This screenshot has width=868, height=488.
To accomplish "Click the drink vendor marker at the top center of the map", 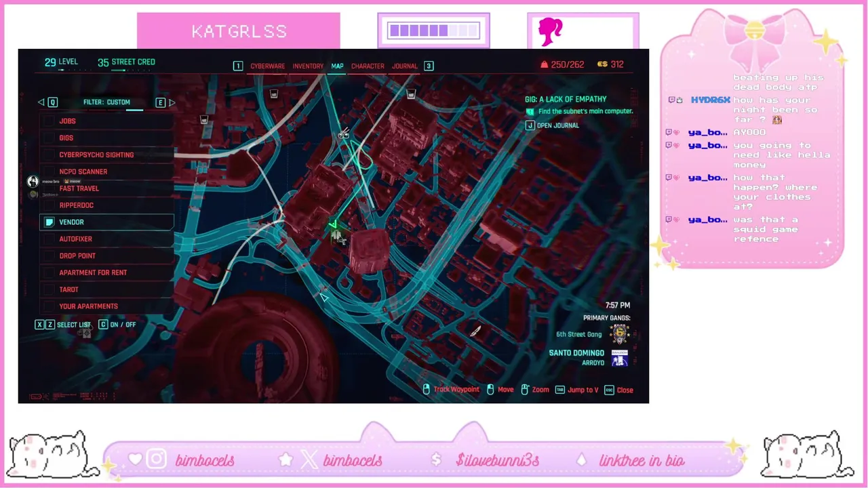I will 274,94.
